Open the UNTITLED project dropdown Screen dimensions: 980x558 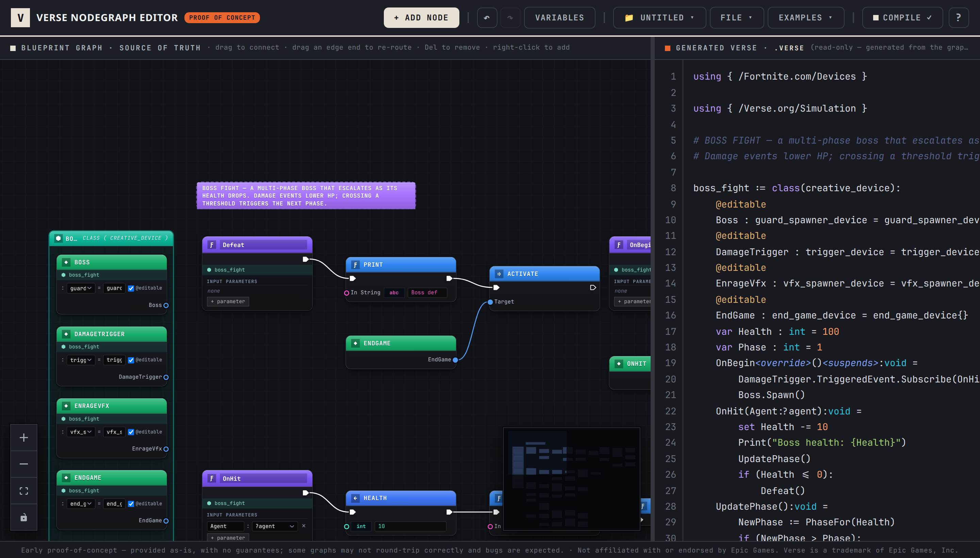click(659, 18)
